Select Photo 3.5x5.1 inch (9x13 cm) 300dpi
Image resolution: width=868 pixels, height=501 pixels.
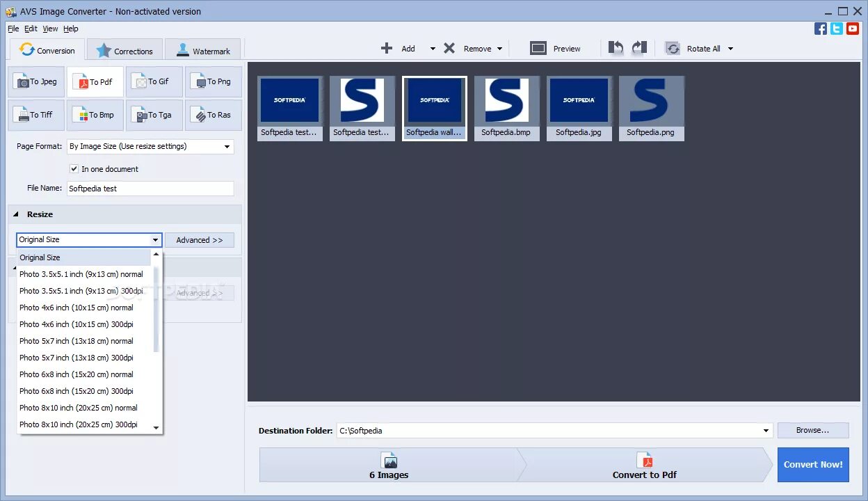84,291
